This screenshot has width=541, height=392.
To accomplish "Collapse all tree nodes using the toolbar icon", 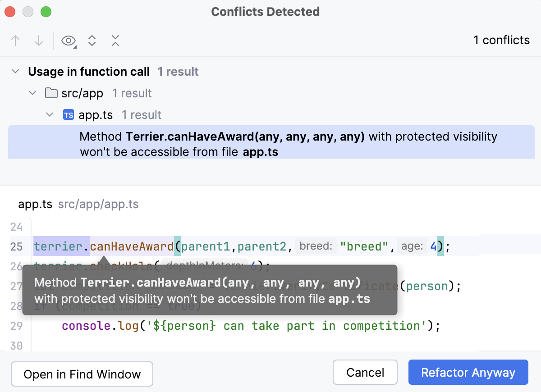I will (115, 41).
